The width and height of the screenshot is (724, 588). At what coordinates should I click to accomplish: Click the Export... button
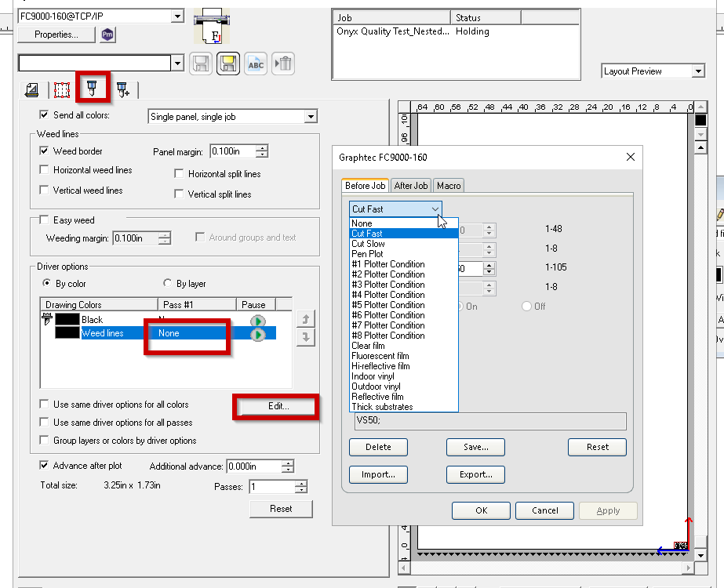click(x=475, y=474)
